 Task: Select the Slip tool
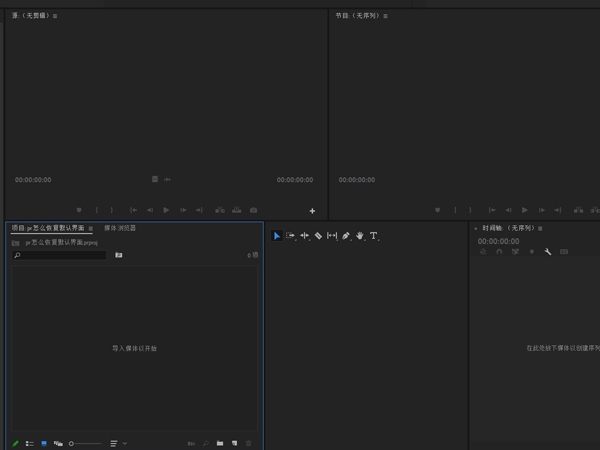(x=332, y=236)
